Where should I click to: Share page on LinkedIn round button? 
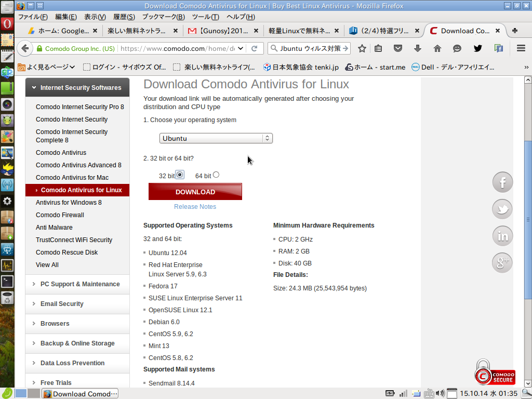(x=502, y=236)
